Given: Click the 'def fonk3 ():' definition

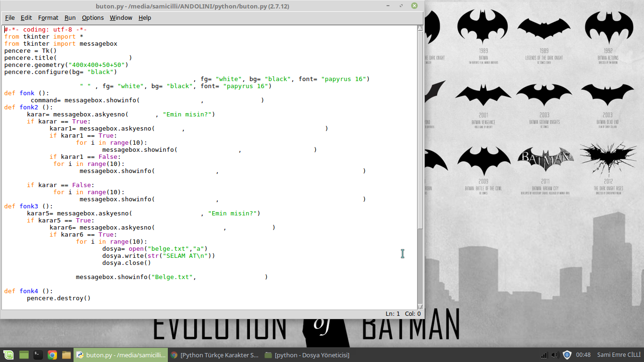Looking at the screenshot, I should click(28, 206).
